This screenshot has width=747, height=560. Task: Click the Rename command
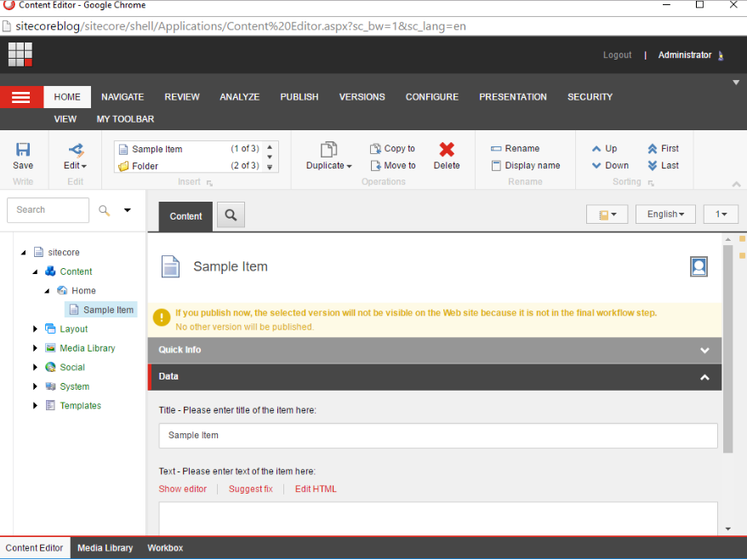[515, 149]
